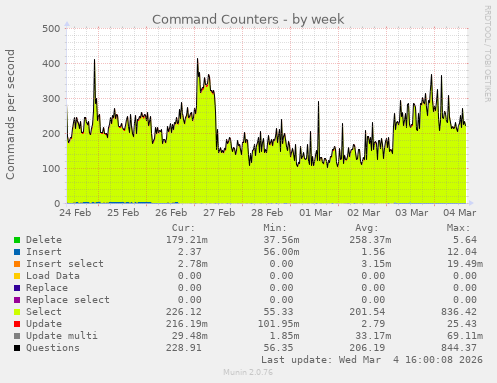Click the Update multi legend label
This screenshot has height=383, width=497.
point(62,336)
